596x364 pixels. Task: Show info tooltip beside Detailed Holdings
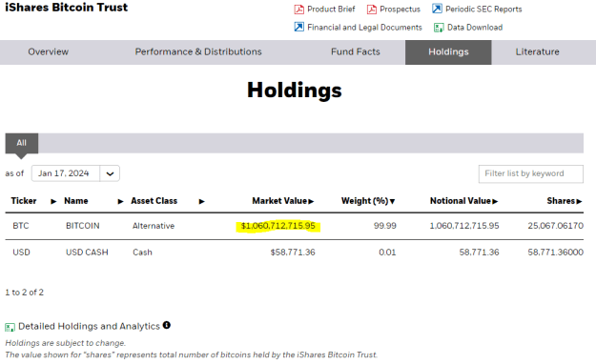coord(167,325)
